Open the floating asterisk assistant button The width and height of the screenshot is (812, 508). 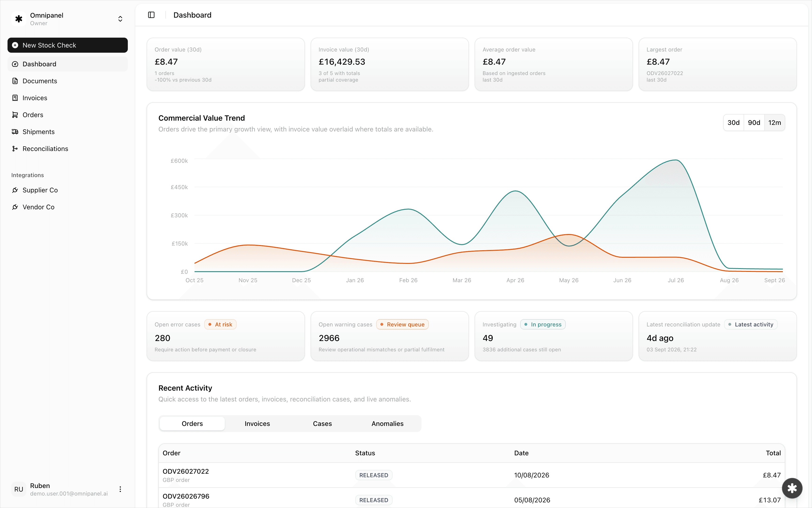point(792,488)
